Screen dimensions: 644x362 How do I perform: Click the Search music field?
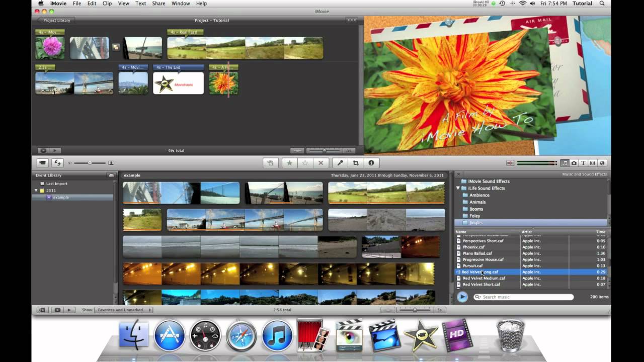pos(523,297)
